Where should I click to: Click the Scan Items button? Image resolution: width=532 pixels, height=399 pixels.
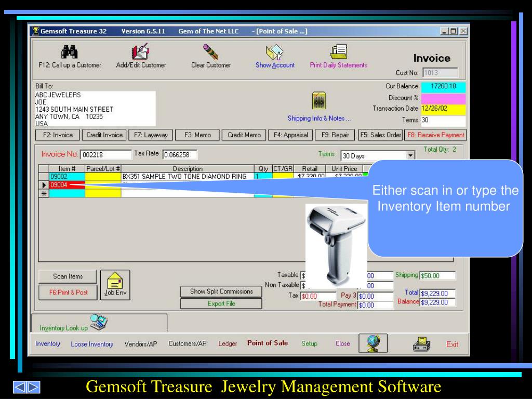[68, 276]
